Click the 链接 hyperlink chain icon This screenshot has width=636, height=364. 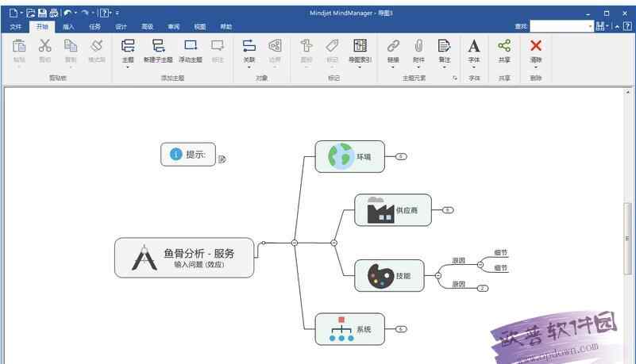click(393, 46)
